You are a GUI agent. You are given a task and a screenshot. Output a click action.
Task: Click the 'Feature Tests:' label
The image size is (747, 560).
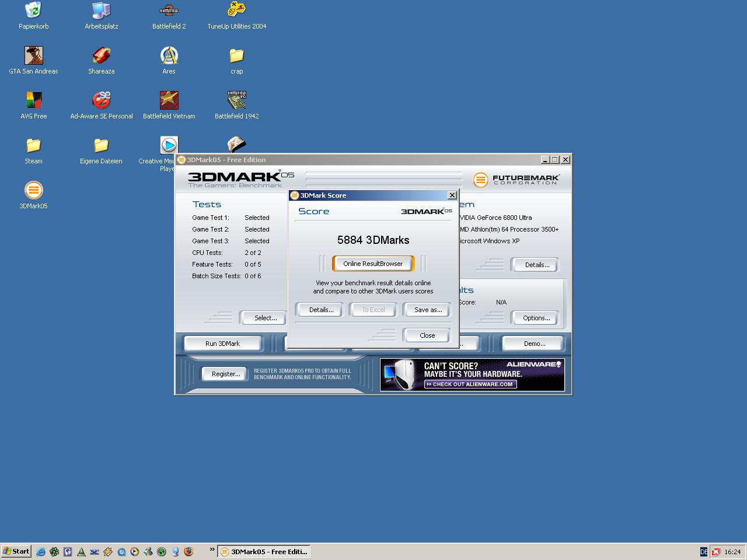pos(212,264)
